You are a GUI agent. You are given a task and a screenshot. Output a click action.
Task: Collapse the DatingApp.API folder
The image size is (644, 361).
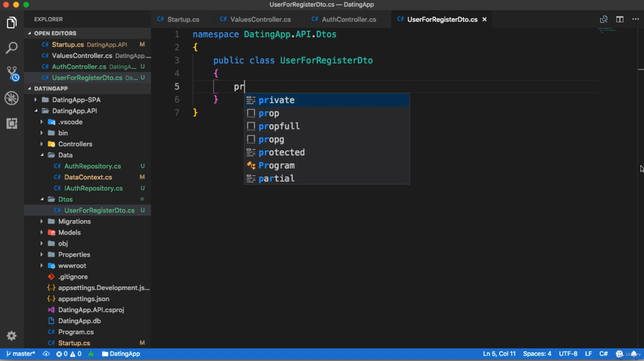(x=88, y=111)
